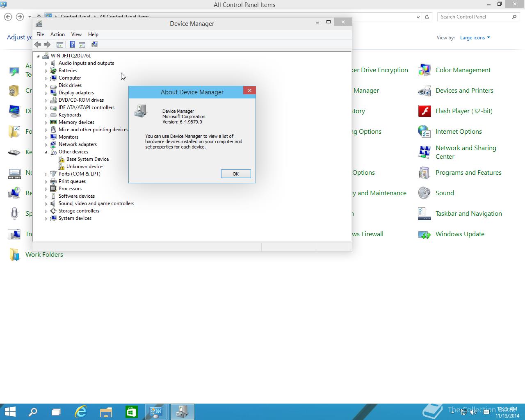Image resolution: width=525 pixels, height=420 pixels.
Task: Click the Control Panel refresh button
Action: point(427,17)
